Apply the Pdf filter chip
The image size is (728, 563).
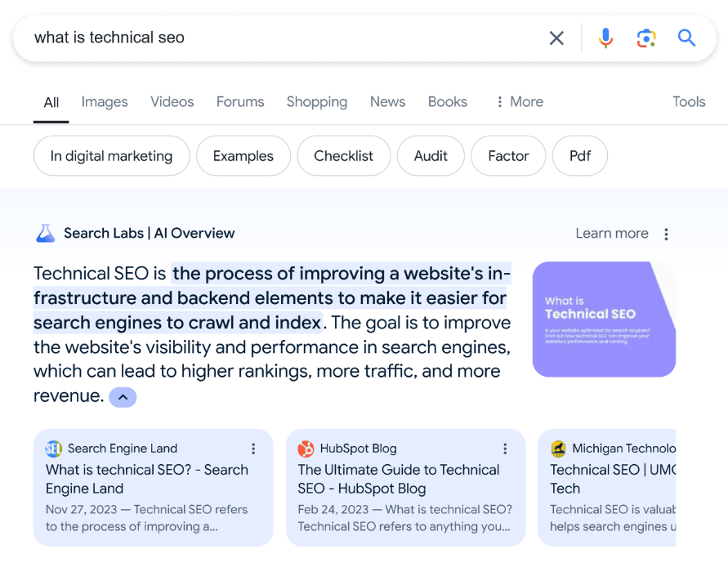[580, 156]
